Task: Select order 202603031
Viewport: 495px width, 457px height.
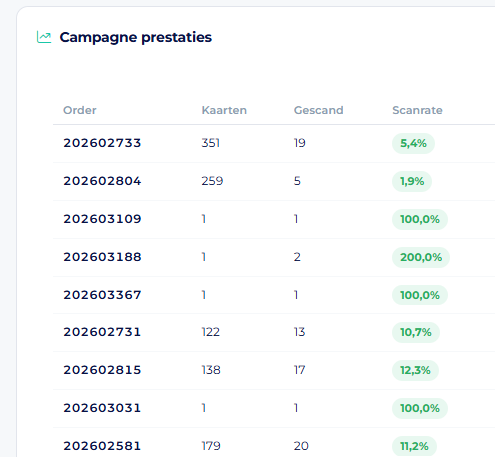Action: click(102, 408)
